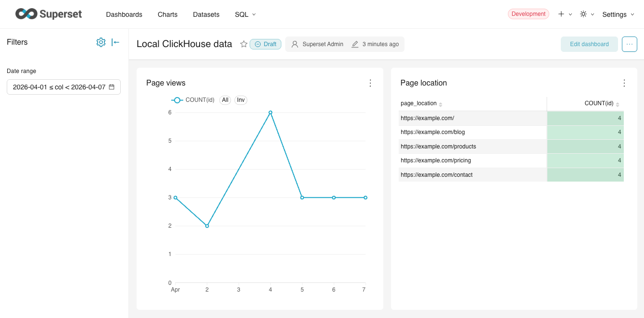Toggle COUNT(id) series in chart legend
644x318 pixels.
point(193,100)
